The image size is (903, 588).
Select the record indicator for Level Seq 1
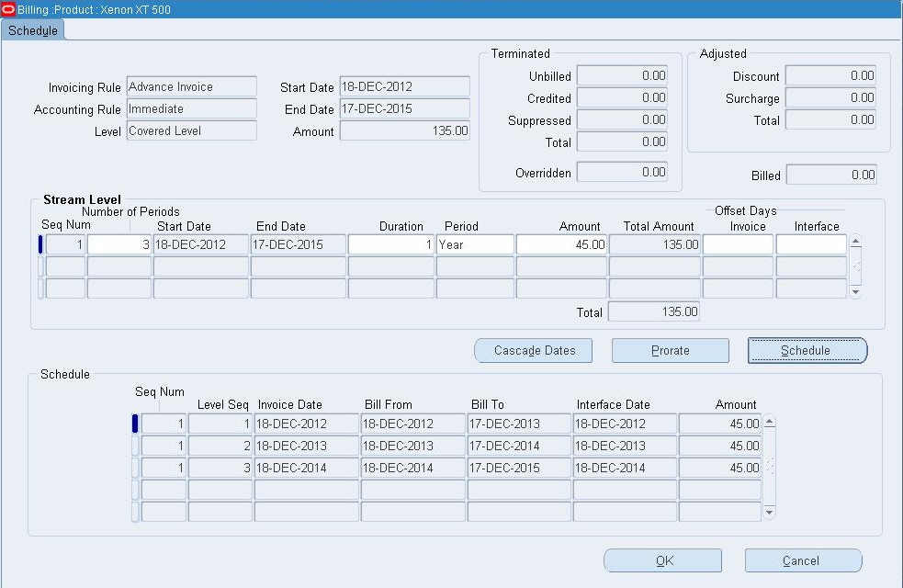point(133,424)
